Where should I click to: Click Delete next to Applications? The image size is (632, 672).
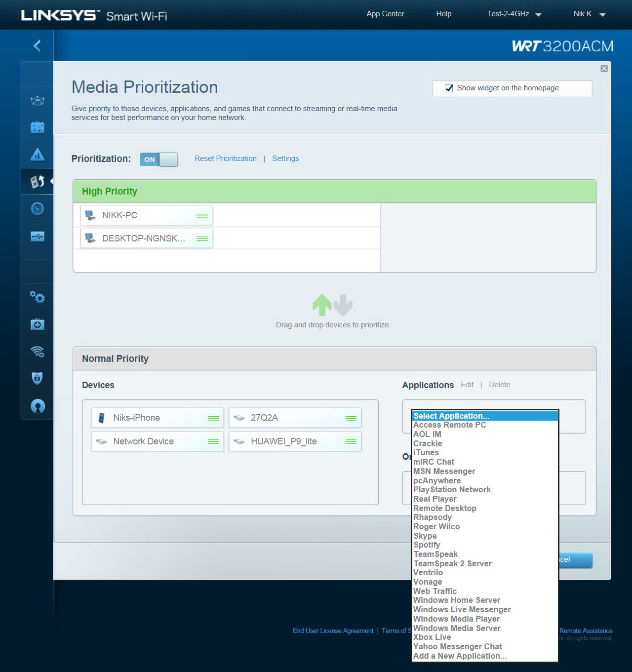(x=500, y=385)
